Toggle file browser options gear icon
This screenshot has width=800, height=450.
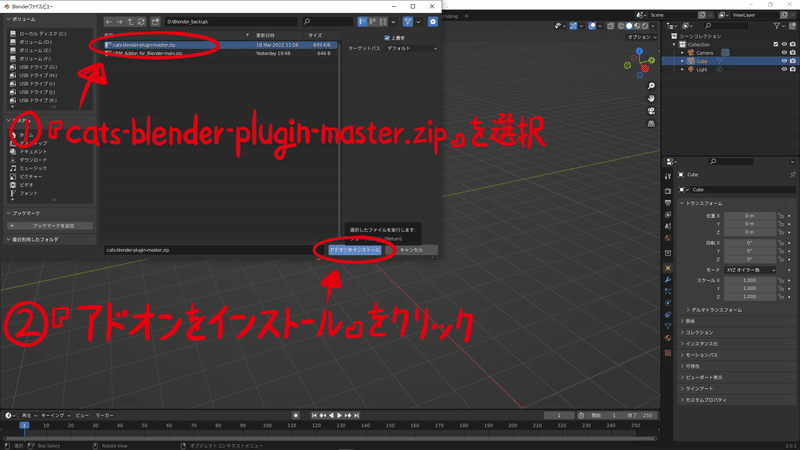pyautogui.click(x=433, y=21)
